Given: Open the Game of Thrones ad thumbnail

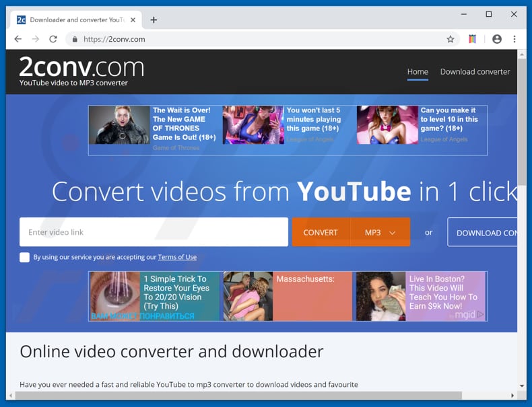Looking at the screenshot, I should pos(119,125).
